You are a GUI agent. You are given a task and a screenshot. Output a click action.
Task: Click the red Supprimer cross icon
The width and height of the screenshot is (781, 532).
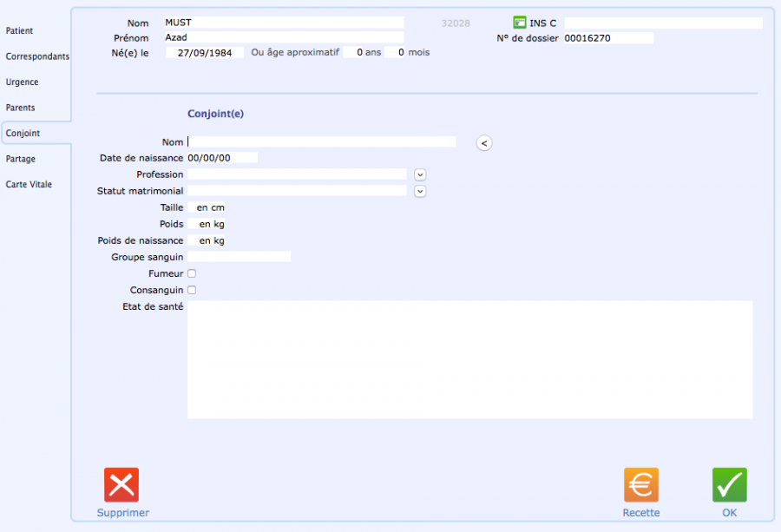(121, 484)
